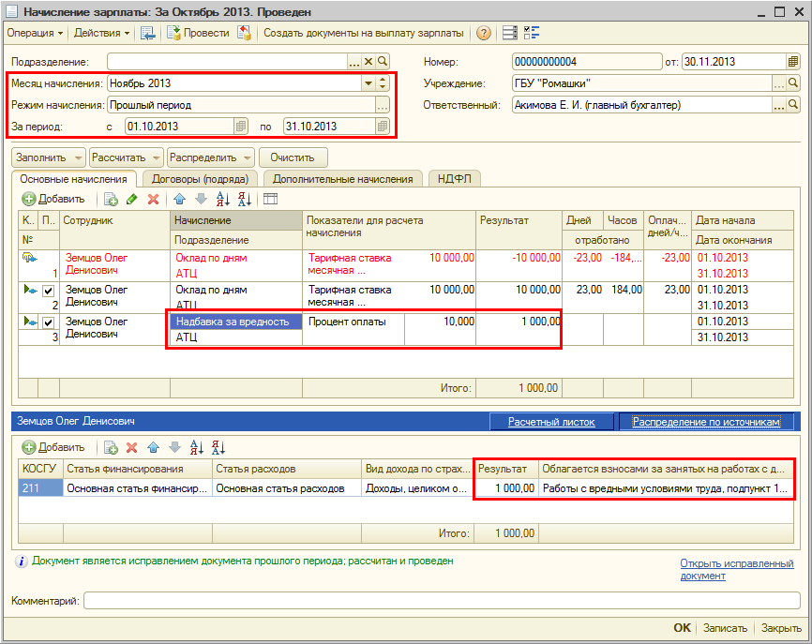Viewport: 812px width, 644px height.
Task: Open column settings icon in accruals toolbar
Action: (271, 199)
